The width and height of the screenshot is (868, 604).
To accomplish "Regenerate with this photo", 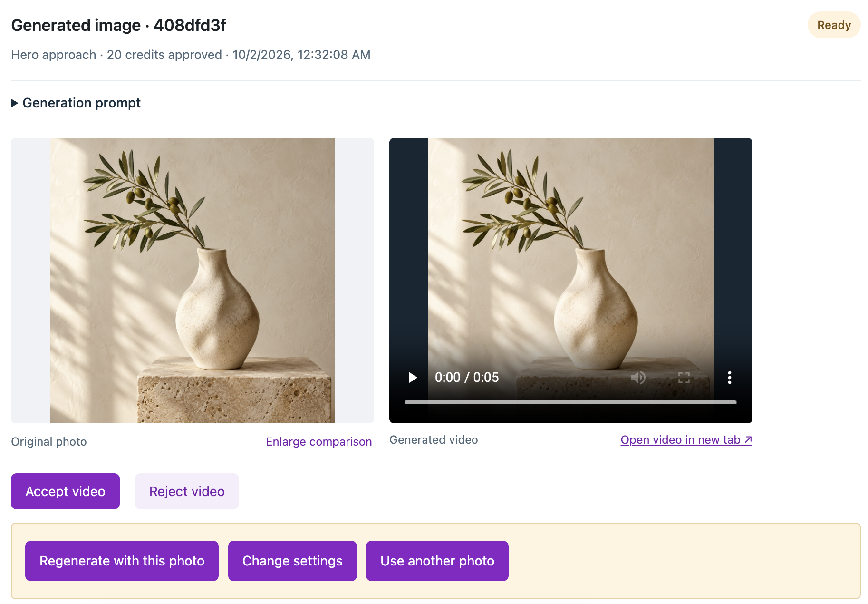I will (x=122, y=561).
